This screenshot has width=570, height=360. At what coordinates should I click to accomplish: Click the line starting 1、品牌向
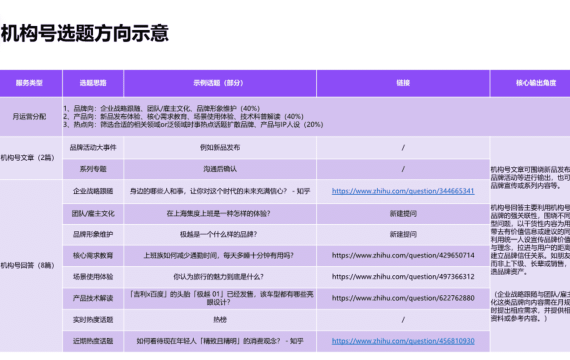(161, 108)
